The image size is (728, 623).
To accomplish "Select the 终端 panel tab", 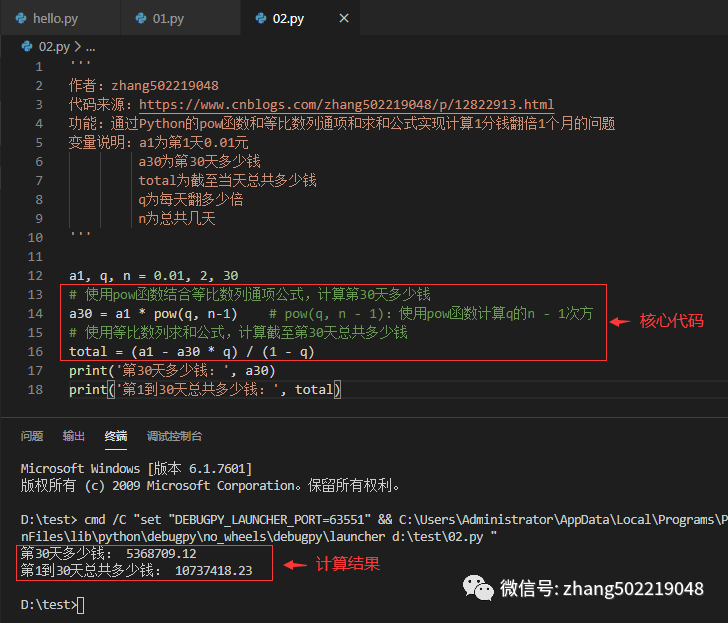I will [x=116, y=436].
